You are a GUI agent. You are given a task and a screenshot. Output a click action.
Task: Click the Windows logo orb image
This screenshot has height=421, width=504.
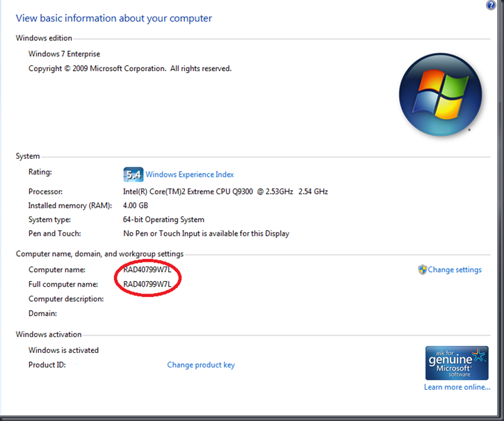(440, 95)
